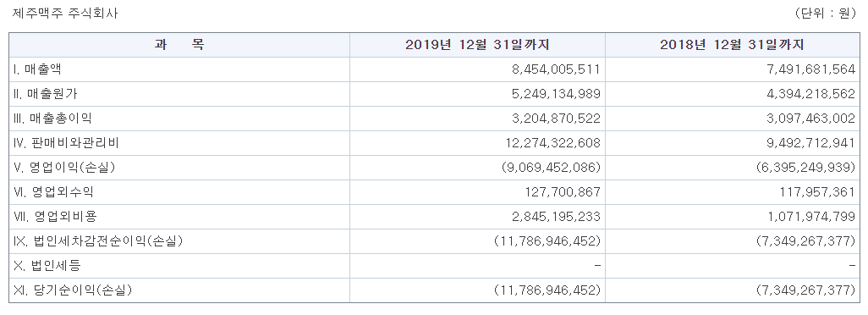
Task: Click value 8,454,005,511
Action: click(x=556, y=69)
